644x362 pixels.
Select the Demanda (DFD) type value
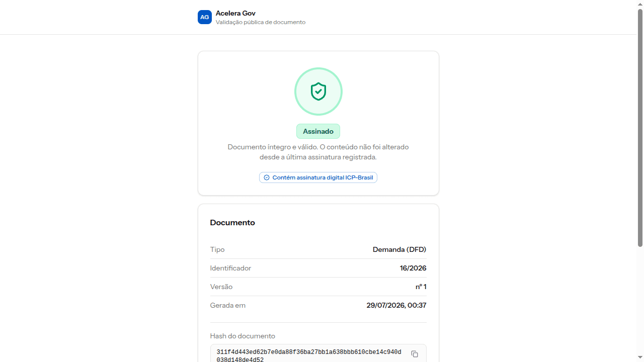[x=399, y=249]
